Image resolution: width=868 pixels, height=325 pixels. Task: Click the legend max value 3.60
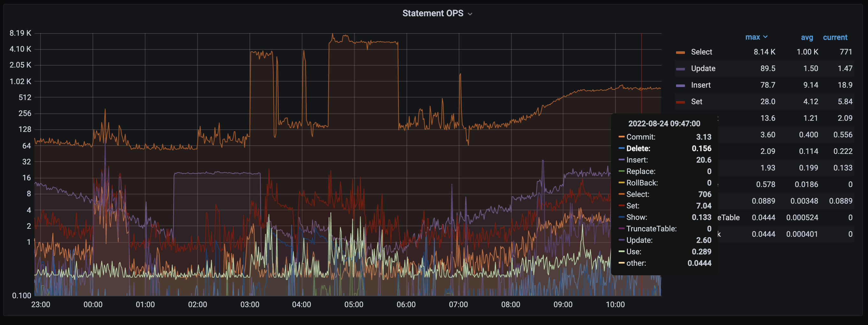tap(768, 134)
